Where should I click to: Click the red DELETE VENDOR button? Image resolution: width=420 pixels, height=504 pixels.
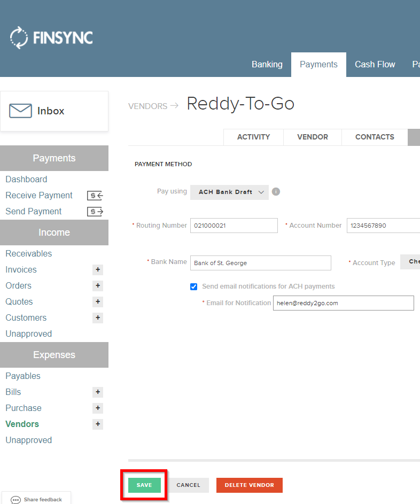tap(250, 485)
